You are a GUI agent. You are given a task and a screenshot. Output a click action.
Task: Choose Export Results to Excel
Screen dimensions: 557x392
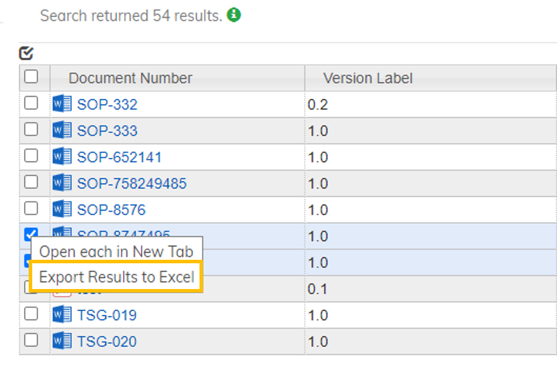coord(117,277)
